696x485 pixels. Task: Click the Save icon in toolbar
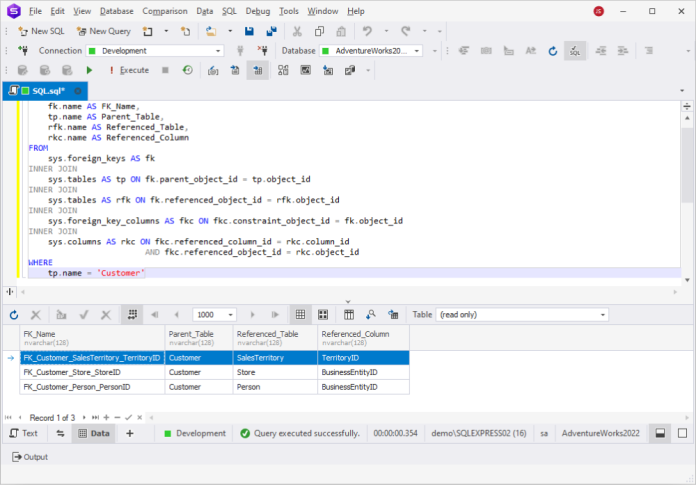[248, 31]
